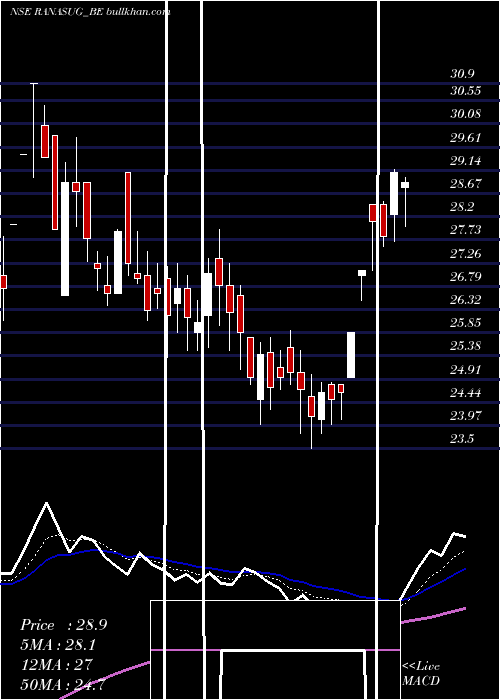The width and height of the screenshot is (500, 700).
Task: Click the 26.79 price level label
Action: pyautogui.click(x=466, y=277)
